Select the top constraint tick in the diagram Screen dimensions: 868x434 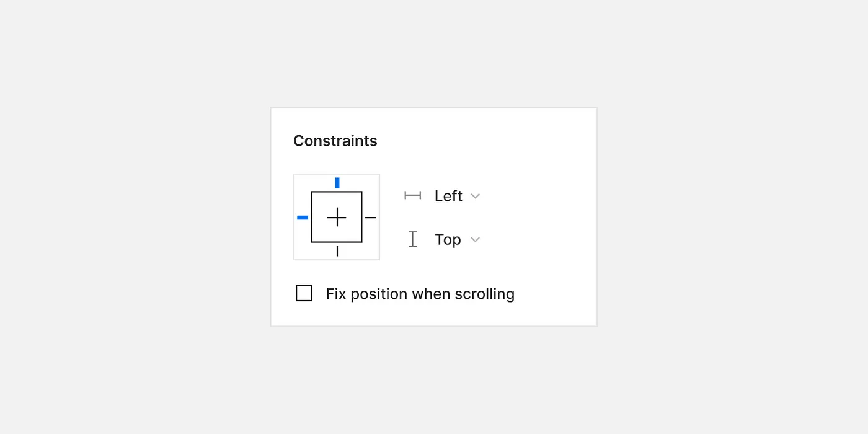point(337,182)
